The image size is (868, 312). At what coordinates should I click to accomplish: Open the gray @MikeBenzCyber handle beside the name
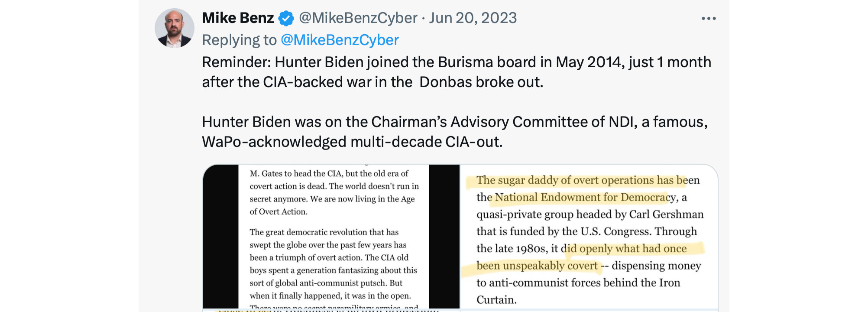pos(358,18)
